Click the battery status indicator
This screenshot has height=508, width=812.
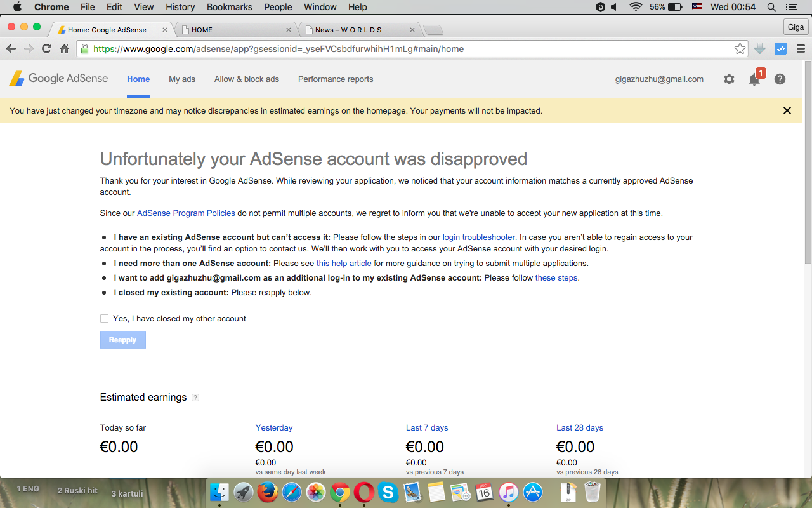pyautogui.click(x=666, y=7)
